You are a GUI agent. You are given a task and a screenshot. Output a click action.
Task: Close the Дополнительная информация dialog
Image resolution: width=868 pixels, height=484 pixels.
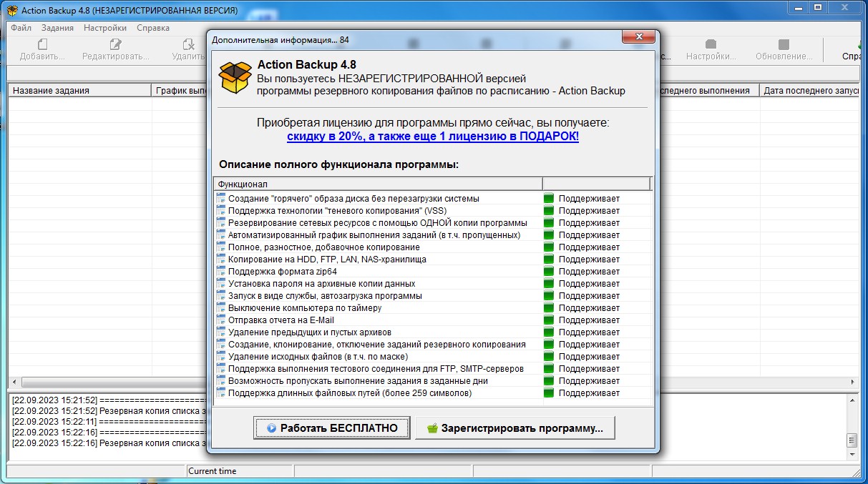(x=638, y=37)
